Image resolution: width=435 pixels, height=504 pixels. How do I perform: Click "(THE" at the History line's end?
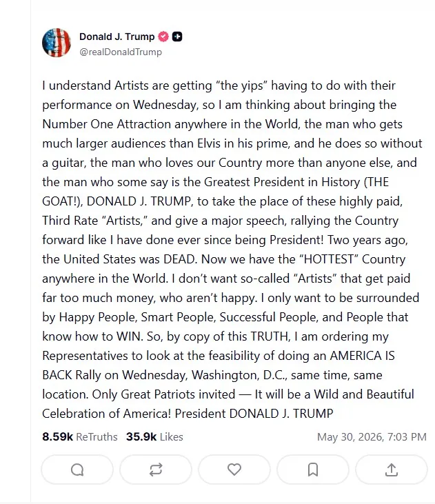376,182
